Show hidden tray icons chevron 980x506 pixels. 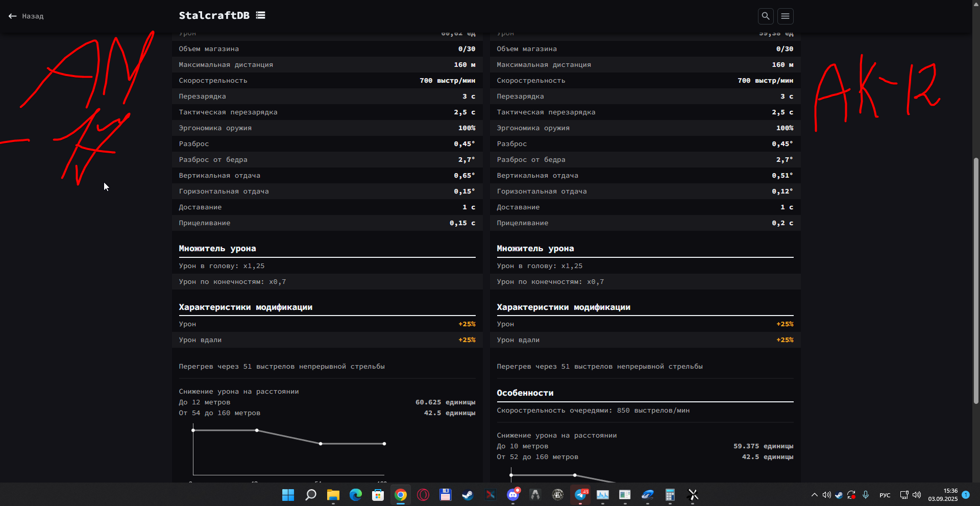tap(815, 495)
